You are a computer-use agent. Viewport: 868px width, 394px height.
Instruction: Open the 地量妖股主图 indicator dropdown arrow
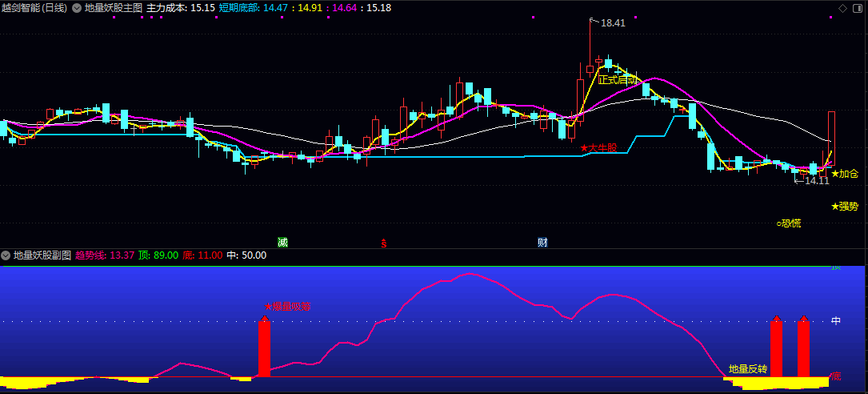point(77,8)
